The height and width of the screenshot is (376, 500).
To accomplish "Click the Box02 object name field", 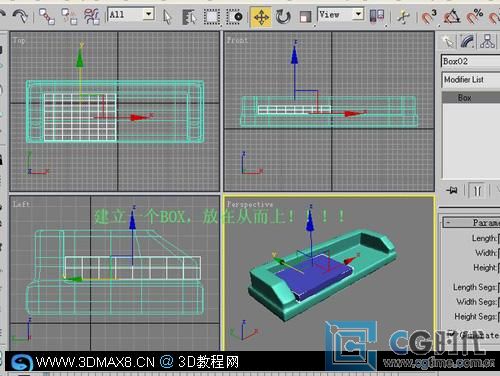I will point(470,61).
